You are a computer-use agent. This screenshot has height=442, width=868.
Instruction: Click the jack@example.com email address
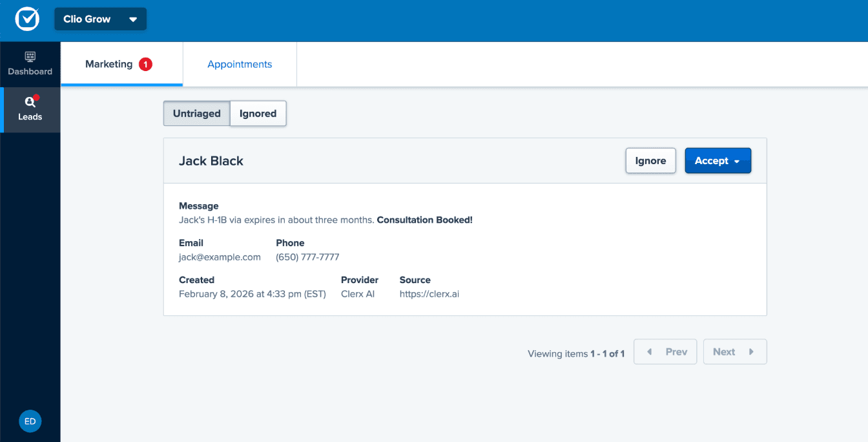220,257
